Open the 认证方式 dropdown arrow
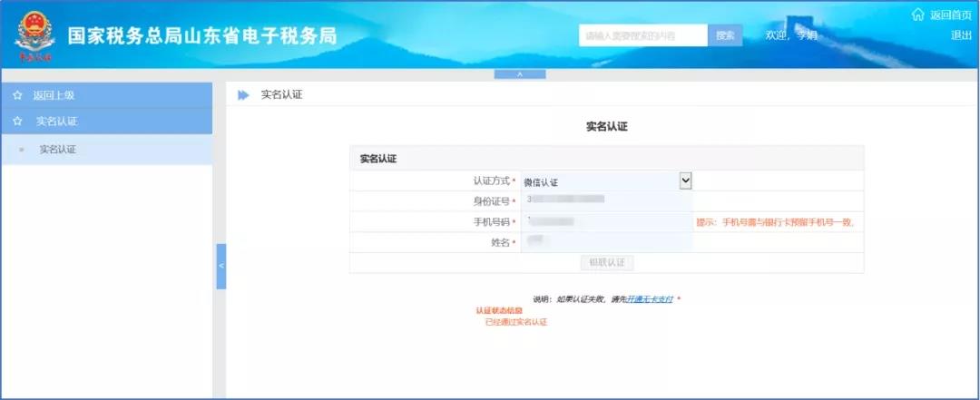 685,180
